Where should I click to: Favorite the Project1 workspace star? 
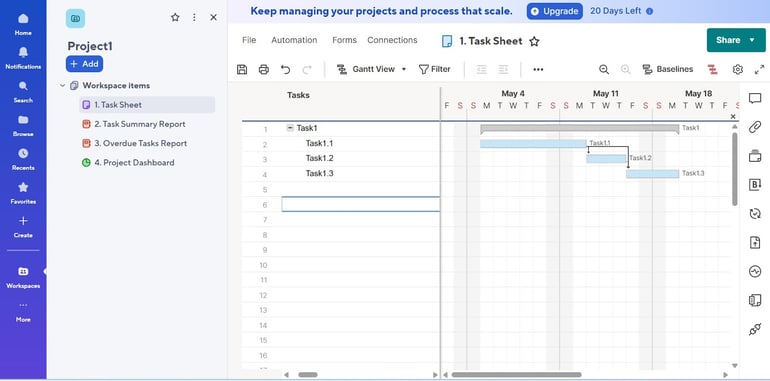[175, 18]
